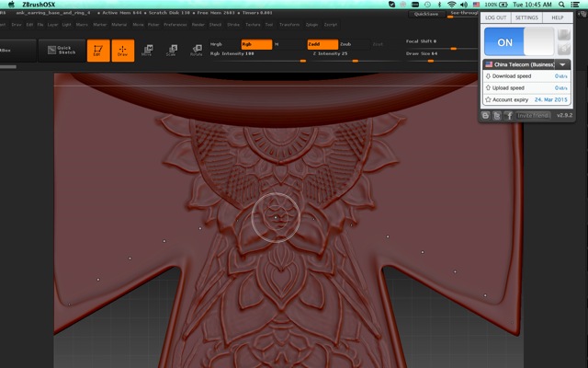588x368 pixels.
Task: Open Spotlight search magnifier
Action: [x=561, y=5]
